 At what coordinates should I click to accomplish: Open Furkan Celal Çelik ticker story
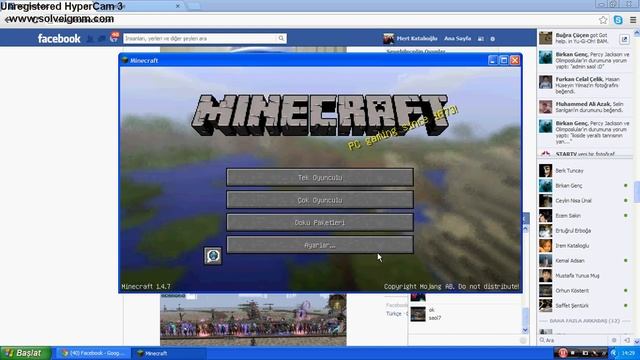click(585, 85)
